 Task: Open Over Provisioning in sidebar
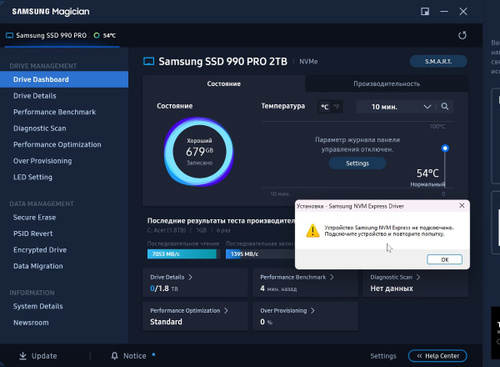pos(42,161)
